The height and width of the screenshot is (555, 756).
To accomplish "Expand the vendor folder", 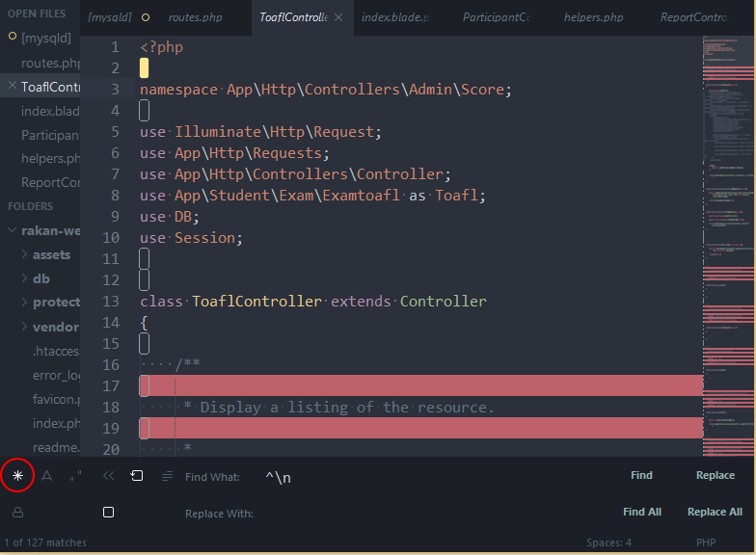I will [x=24, y=327].
